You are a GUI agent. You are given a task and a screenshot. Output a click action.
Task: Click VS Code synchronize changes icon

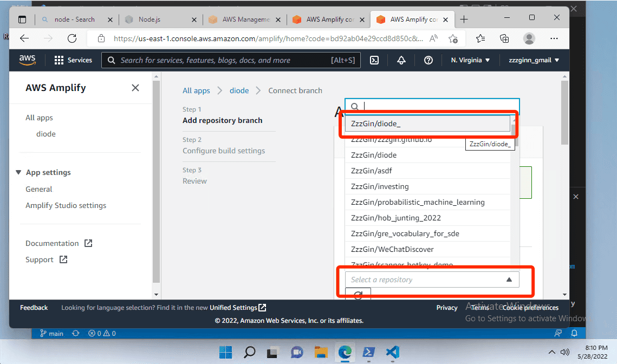click(75, 333)
